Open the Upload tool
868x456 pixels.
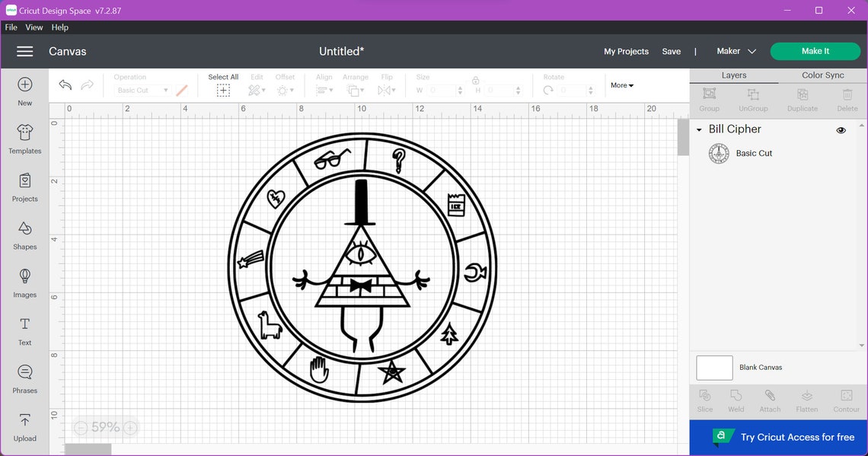24,428
